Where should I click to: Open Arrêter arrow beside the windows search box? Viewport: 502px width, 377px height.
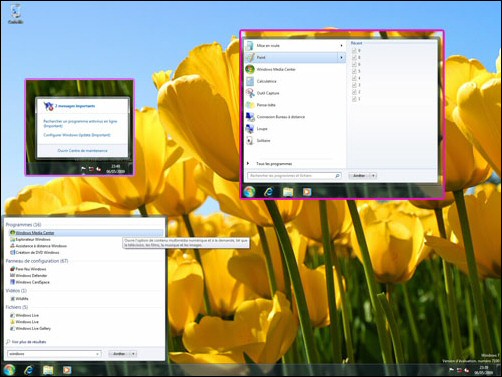click(133, 354)
